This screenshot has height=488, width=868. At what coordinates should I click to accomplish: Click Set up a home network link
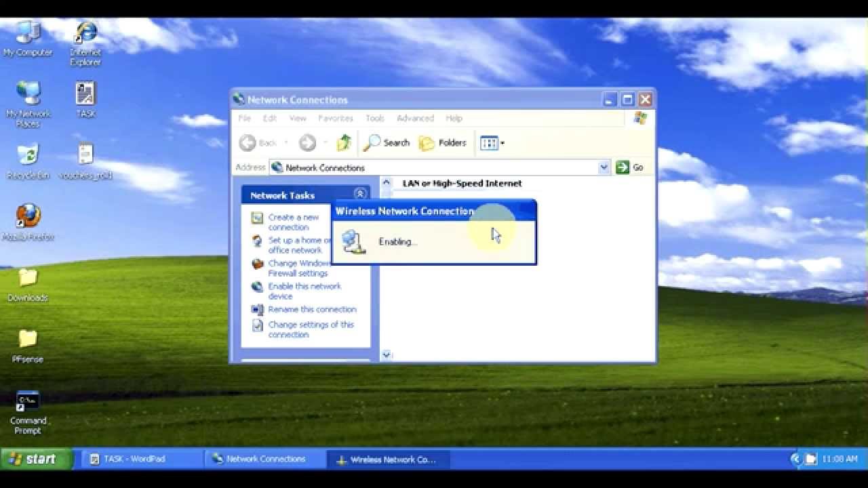coord(299,245)
